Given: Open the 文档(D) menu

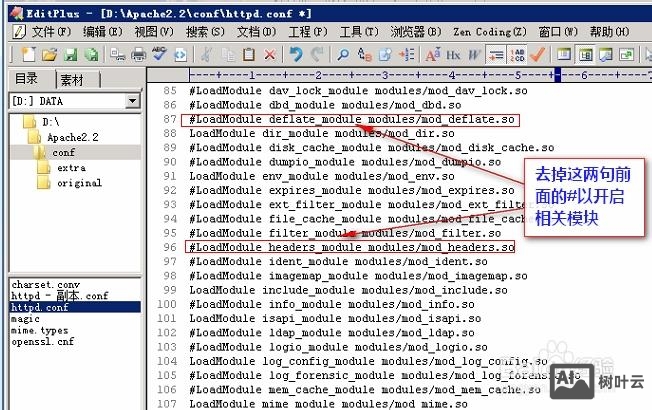Looking at the screenshot, I should tap(257, 32).
